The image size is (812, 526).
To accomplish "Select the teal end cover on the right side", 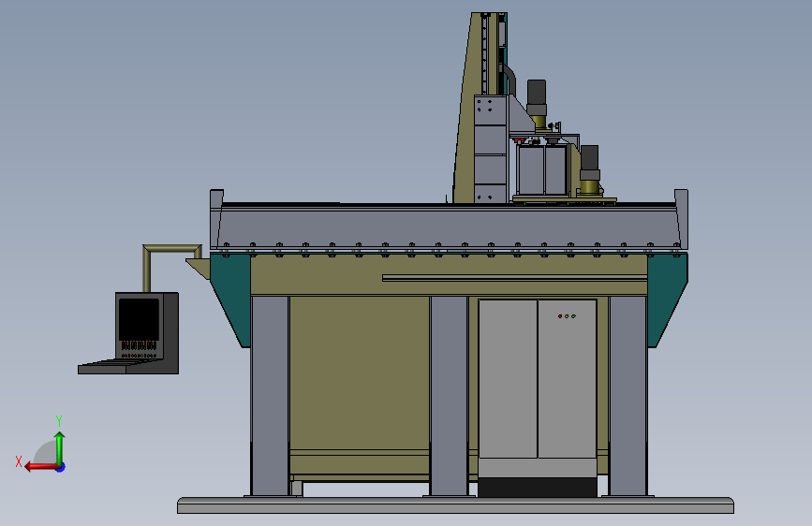I will point(666,293).
